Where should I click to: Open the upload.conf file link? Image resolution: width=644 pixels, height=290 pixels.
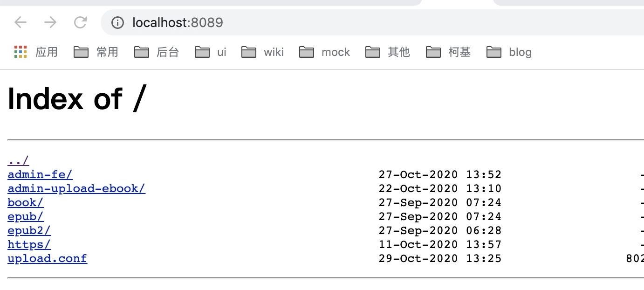tap(47, 259)
